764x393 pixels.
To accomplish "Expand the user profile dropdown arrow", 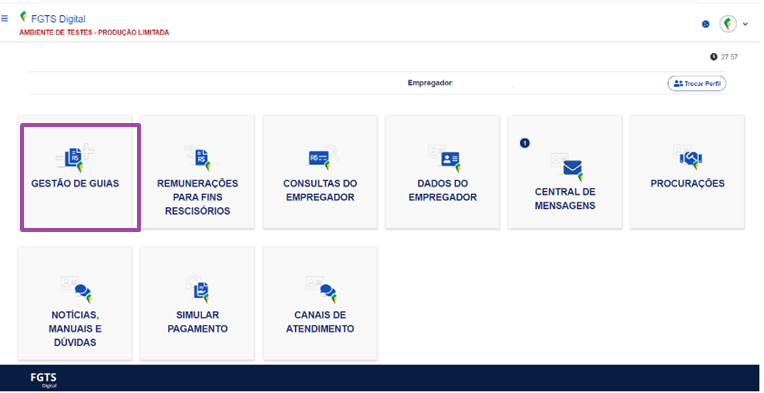I will pyautogui.click(x=745, y=24).
